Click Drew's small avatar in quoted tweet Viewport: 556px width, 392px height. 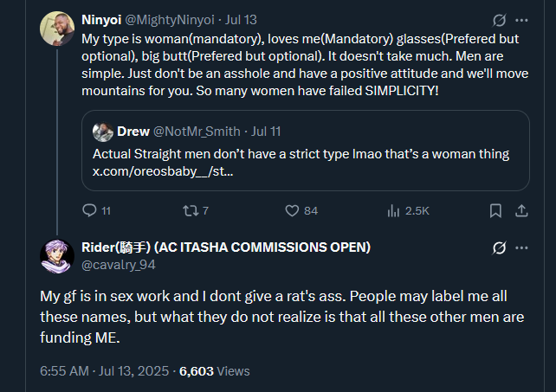103,132
